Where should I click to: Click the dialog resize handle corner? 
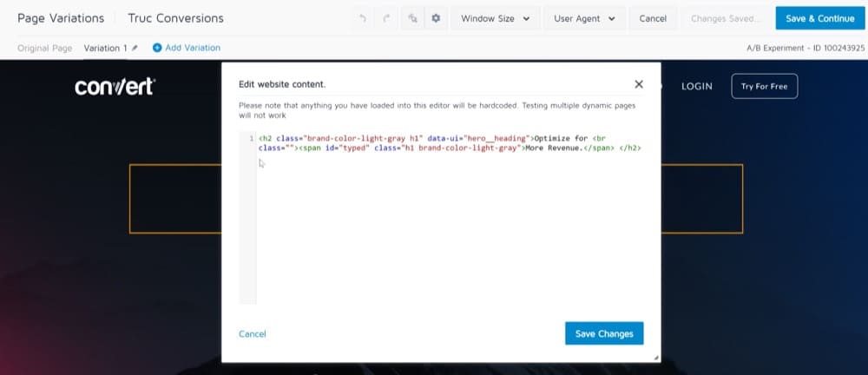click(656, 357)
